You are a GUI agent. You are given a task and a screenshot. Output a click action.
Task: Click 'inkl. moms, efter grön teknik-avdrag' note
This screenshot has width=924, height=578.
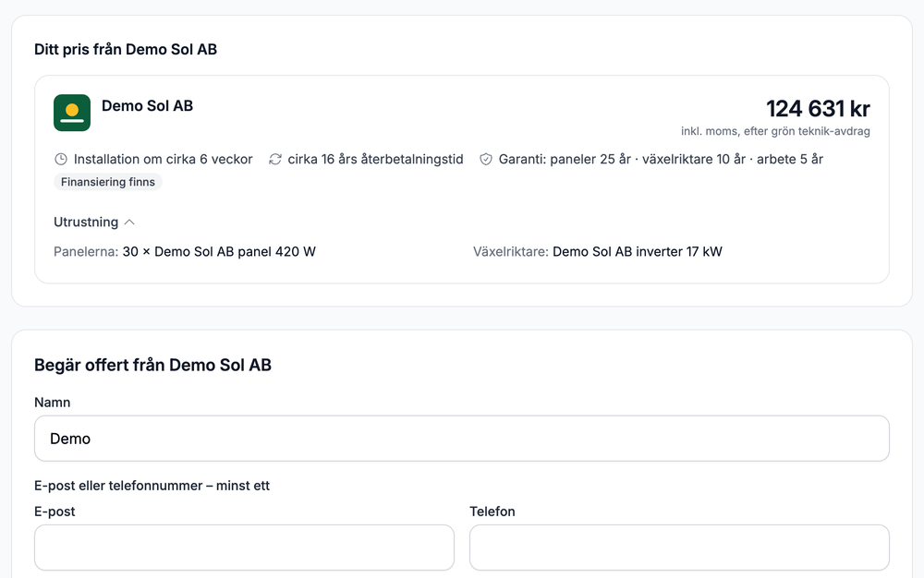(775, 131)
